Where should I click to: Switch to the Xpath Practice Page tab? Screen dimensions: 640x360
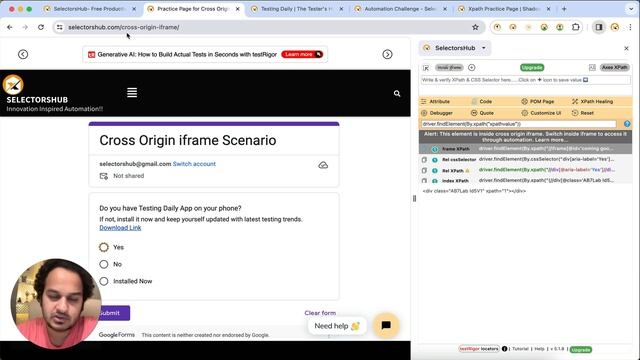[504, 9]
